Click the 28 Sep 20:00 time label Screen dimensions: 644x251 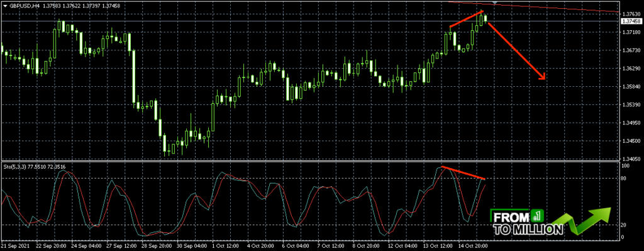click(157, 246)
